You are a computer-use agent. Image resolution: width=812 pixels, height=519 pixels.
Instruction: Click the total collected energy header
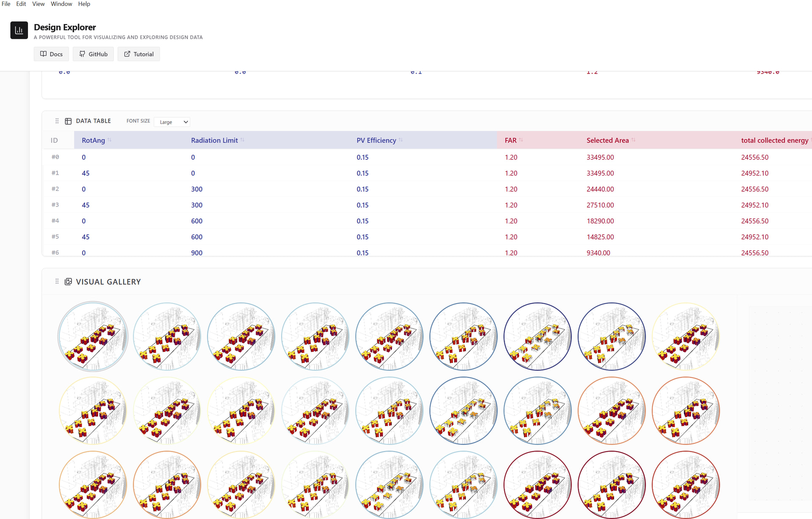(774, 140)
